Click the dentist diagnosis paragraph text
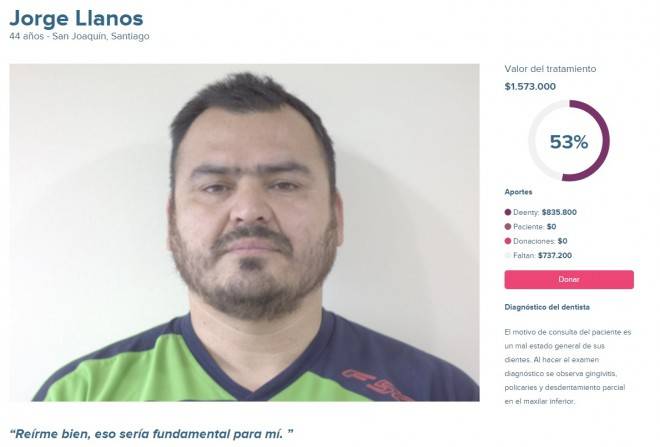660x447 pixels. [568, 367]
